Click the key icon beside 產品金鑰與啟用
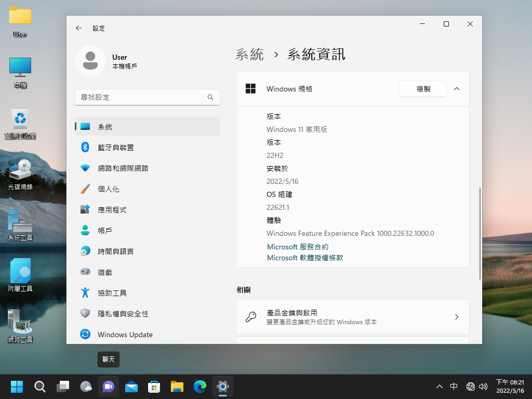This screenshot has width=532, height=399. [251, 317]
